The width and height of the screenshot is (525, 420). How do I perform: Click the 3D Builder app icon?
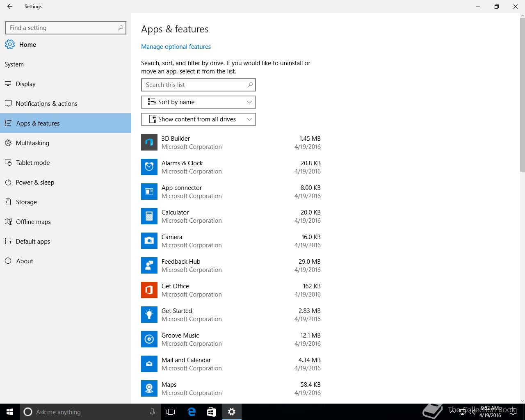coord(149,142)
